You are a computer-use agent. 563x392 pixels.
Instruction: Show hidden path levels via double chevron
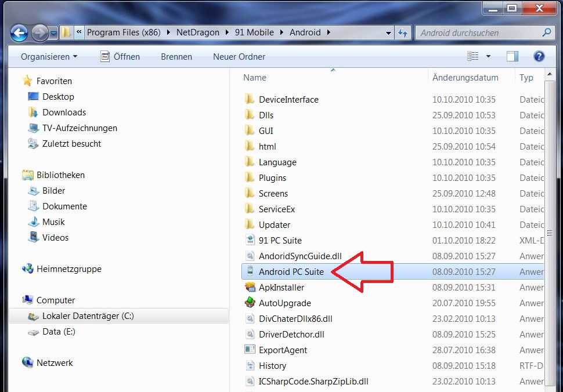click(x=79, y=32)
